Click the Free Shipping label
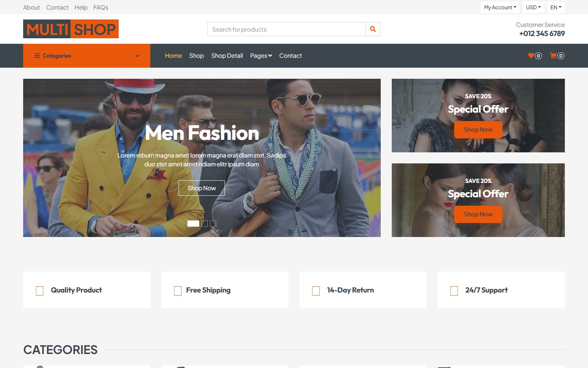 208,290
